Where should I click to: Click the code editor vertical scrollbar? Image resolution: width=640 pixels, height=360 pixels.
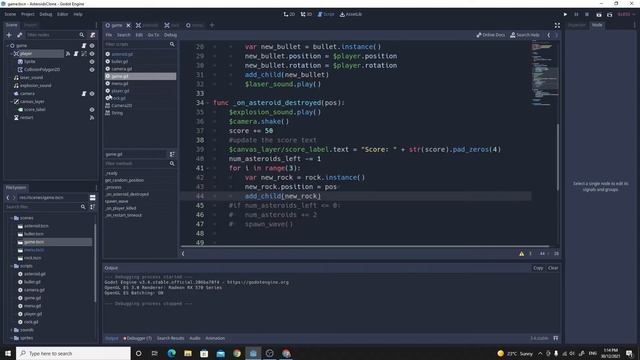point(558,156)
